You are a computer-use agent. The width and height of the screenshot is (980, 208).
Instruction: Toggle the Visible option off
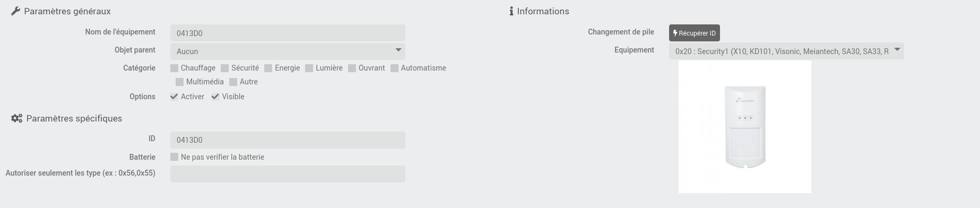click(x=215, y=97)
